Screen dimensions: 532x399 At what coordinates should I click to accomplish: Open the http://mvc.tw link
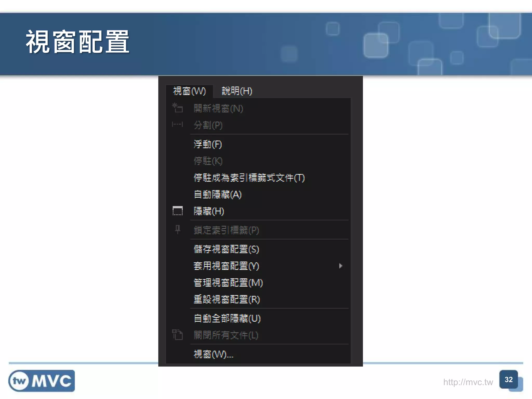pyautogui.click(x=468, y=382)
